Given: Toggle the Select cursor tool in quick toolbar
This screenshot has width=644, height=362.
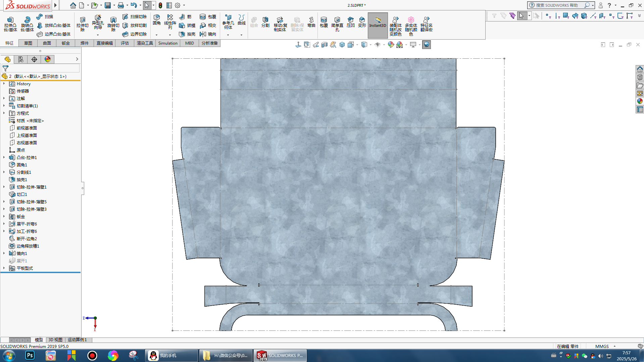Looking at the screenshot, I should (147, 5).
